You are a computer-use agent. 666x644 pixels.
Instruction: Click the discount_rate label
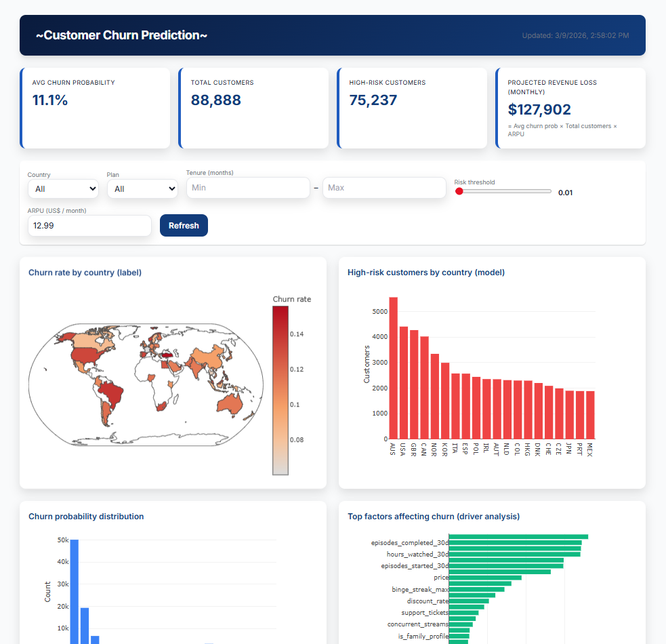pos(428,601)
